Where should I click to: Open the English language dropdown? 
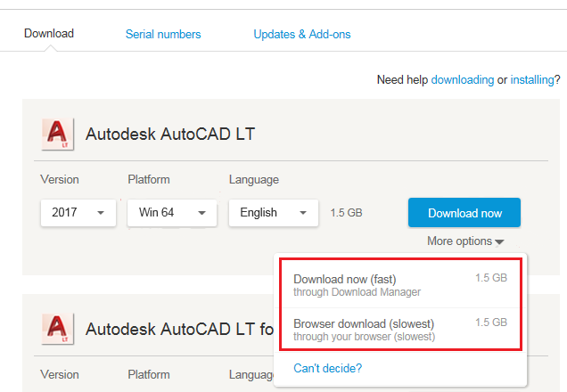(x=274, y=213)
